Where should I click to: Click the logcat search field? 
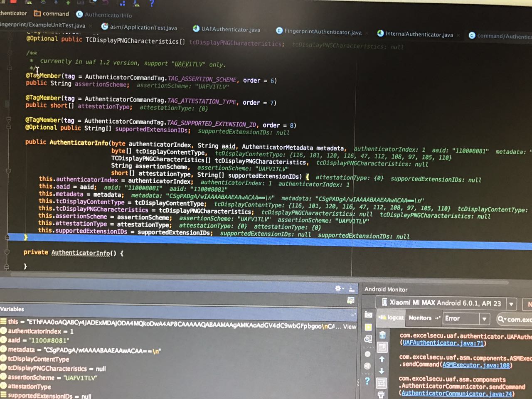click(515, 319)
